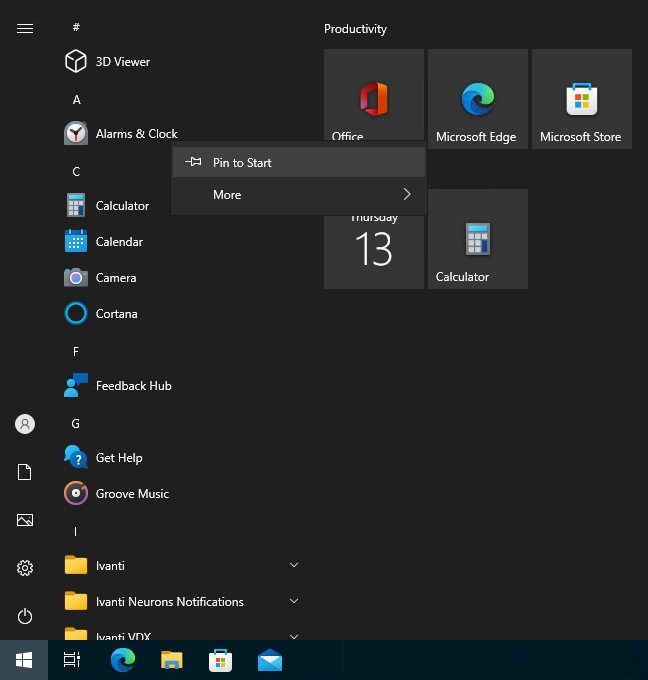This screenshot has width=648, height=680.
Task: Click the Office tile
Action: (x=374, y=95)
